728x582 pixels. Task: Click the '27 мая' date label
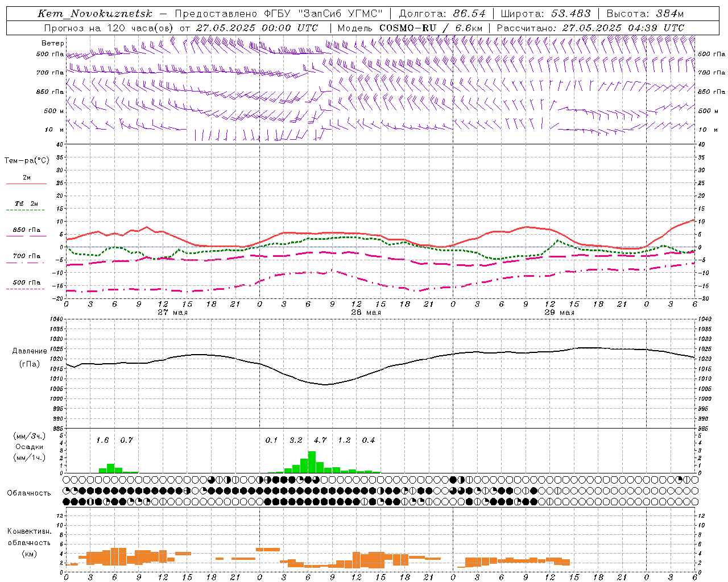tap(173, 313)
